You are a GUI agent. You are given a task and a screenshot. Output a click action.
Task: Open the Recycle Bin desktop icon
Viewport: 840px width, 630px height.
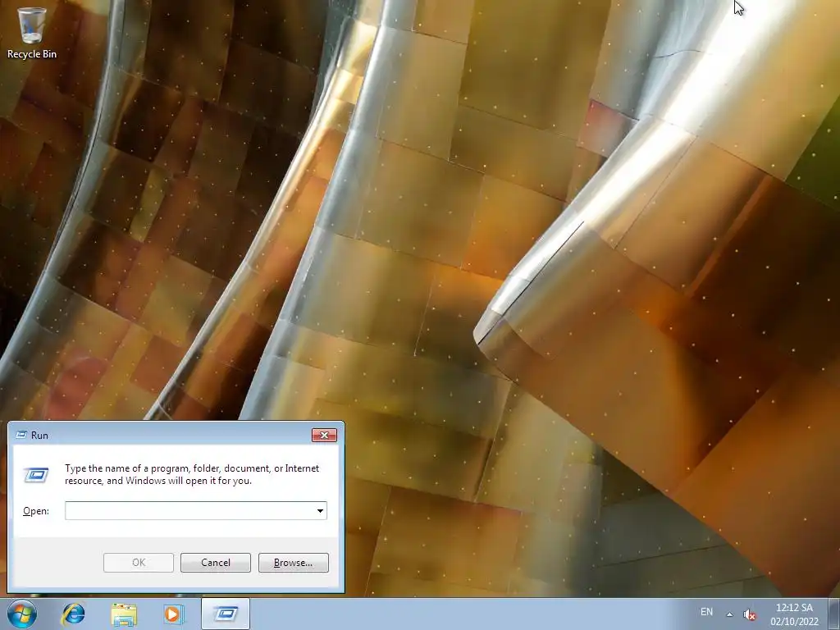pyautogui.click(x=32, y=33)
